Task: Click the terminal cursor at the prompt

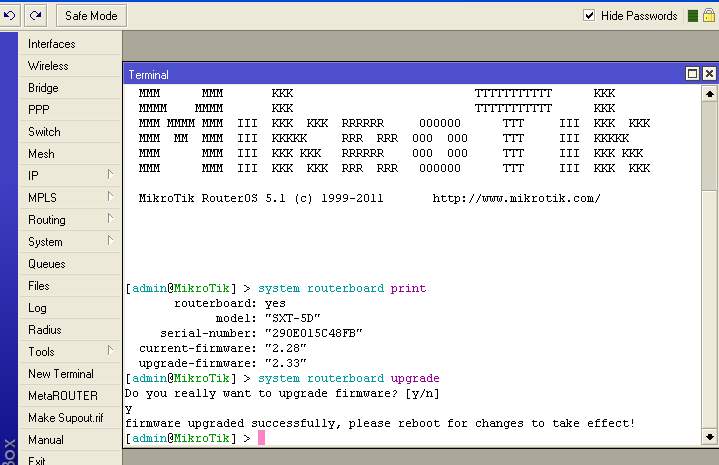Action: (261, 438)
